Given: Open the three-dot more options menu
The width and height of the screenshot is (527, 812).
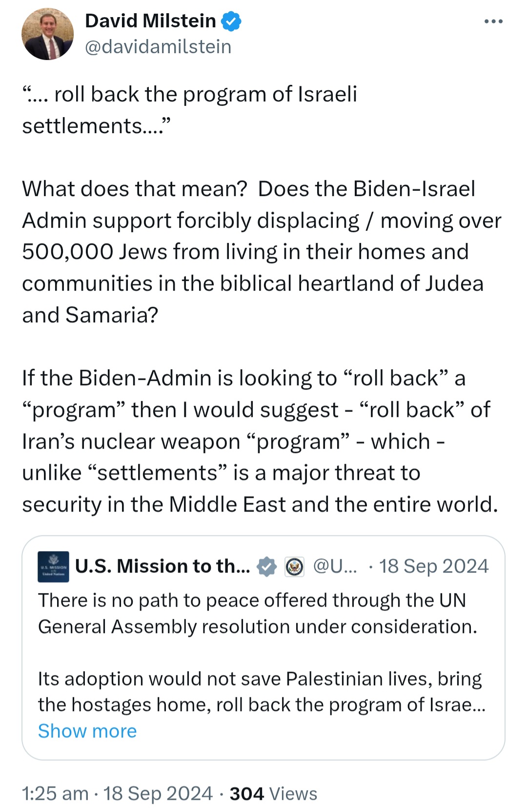Looking at the screenshot, I should tap(493, 21).
